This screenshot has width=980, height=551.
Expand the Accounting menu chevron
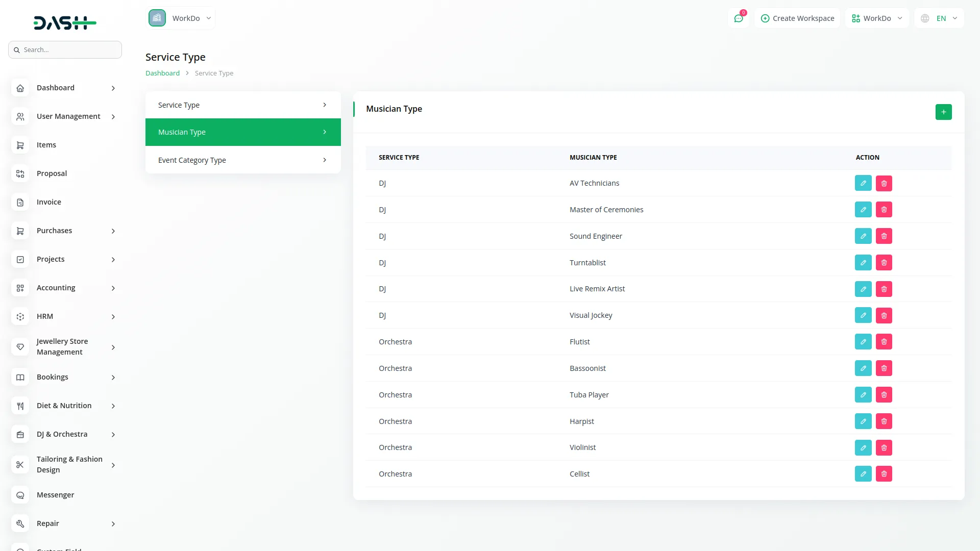tap(113, 288)
